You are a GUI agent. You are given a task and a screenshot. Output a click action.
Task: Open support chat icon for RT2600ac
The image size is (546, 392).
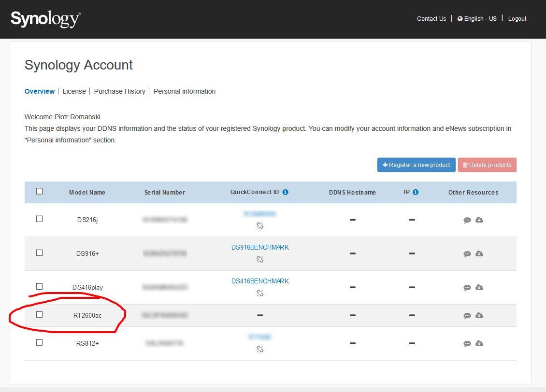(467, 315)
